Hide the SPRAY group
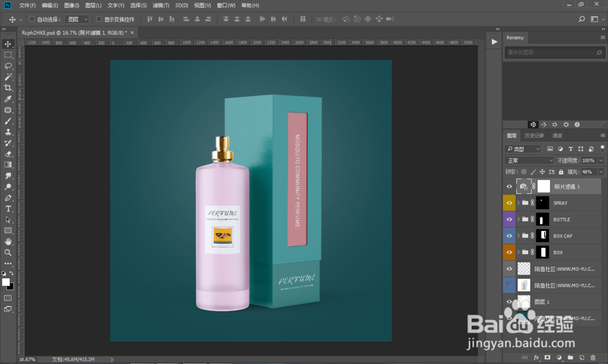The height and width of the screenshot is (364, 608). (x=509, y=203)
